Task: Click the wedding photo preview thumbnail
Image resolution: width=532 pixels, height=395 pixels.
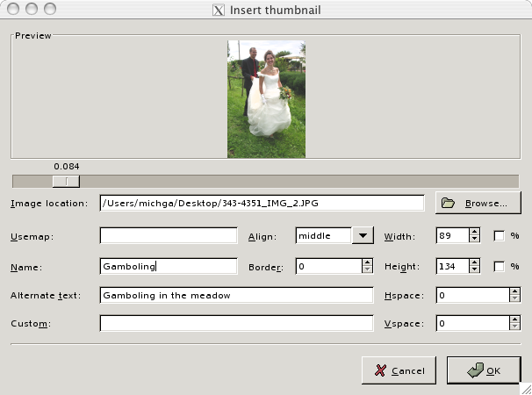Action: click(x=266, y=98)
